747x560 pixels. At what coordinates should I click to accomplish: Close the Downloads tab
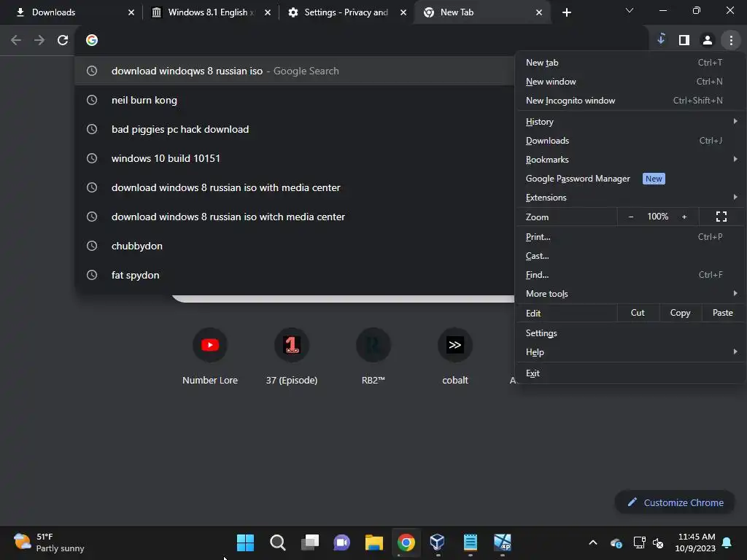tap(131, 12)
